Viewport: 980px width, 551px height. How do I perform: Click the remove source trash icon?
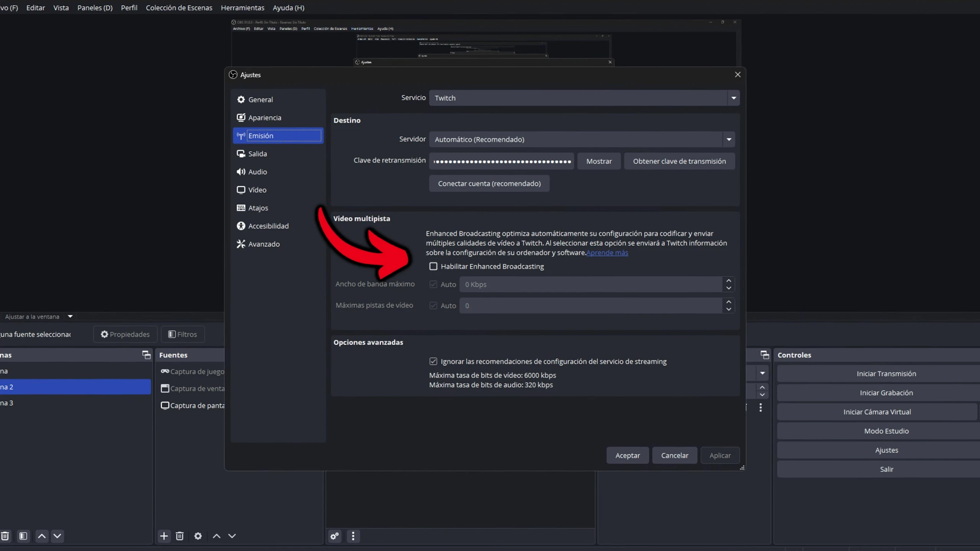pyautogui.click(x=180, y=536)
